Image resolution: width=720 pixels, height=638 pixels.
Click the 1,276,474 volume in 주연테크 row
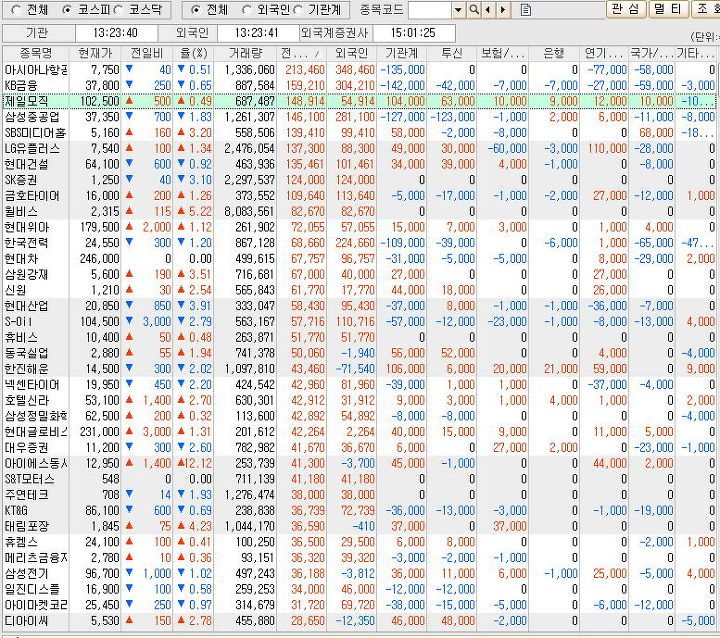[250, 495]
